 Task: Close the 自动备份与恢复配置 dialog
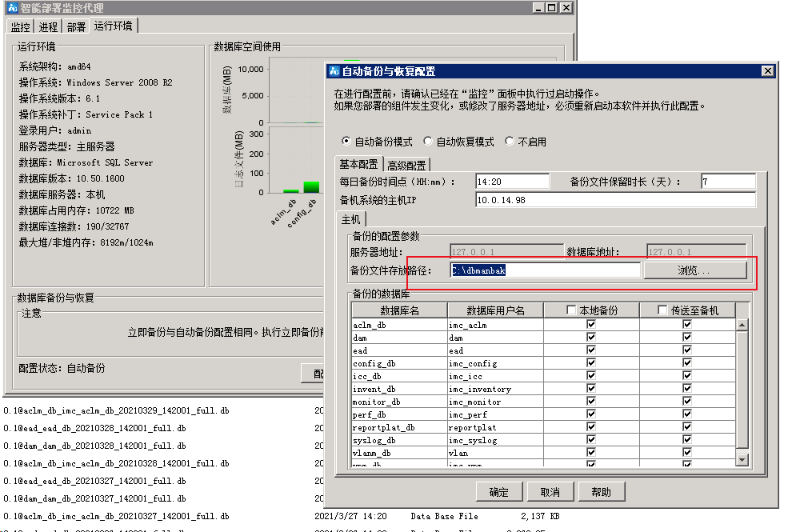click(767, 71)
